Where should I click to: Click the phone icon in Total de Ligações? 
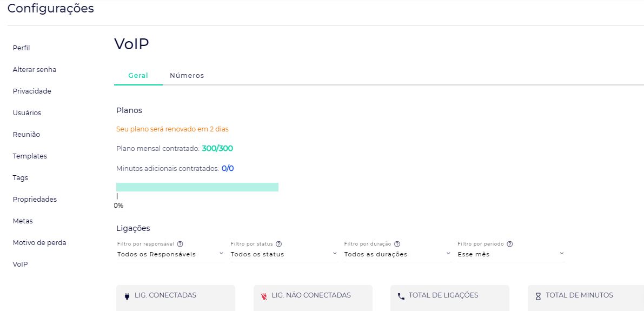point(401,296)
